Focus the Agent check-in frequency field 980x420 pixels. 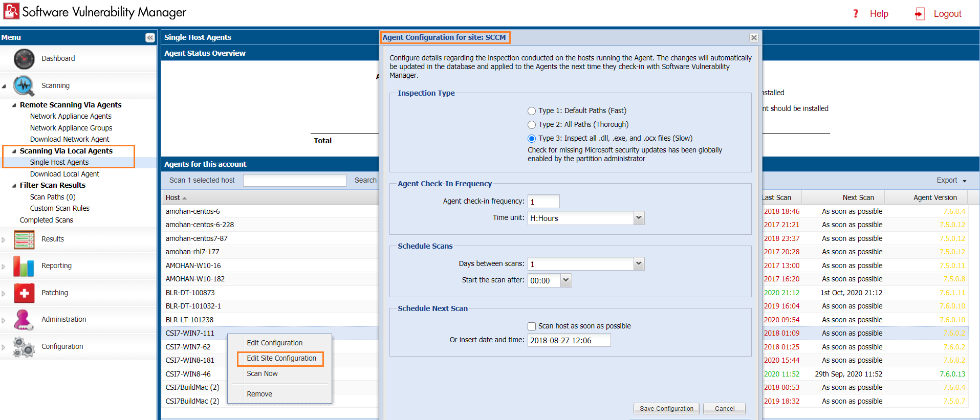click(543, 202)
